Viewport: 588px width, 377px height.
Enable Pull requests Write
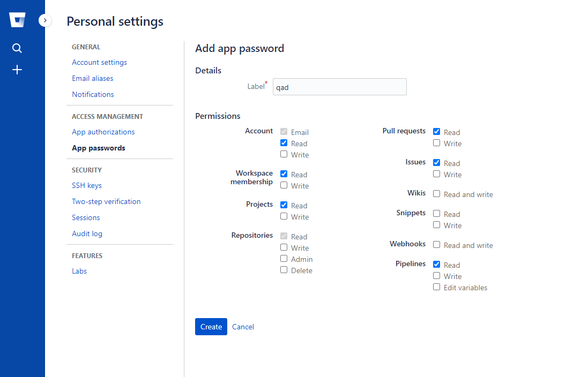[x=436, y=143]
